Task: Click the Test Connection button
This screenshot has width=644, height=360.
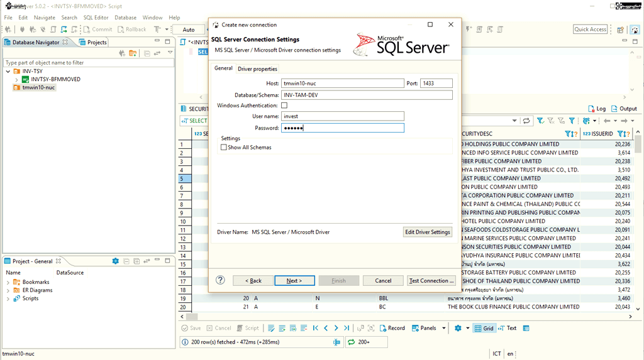Action: (x=430, y=281)
